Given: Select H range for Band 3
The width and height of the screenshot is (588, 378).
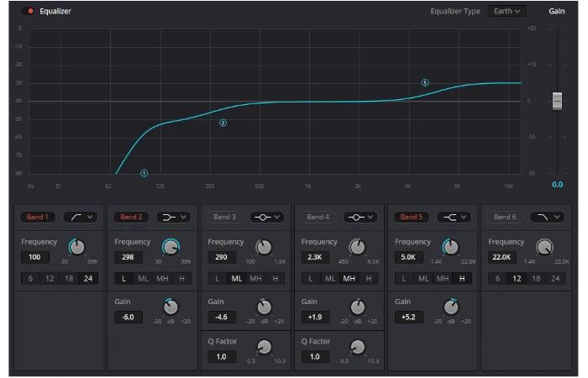Looking at the screenshot, I should click(x=276, y=279).
